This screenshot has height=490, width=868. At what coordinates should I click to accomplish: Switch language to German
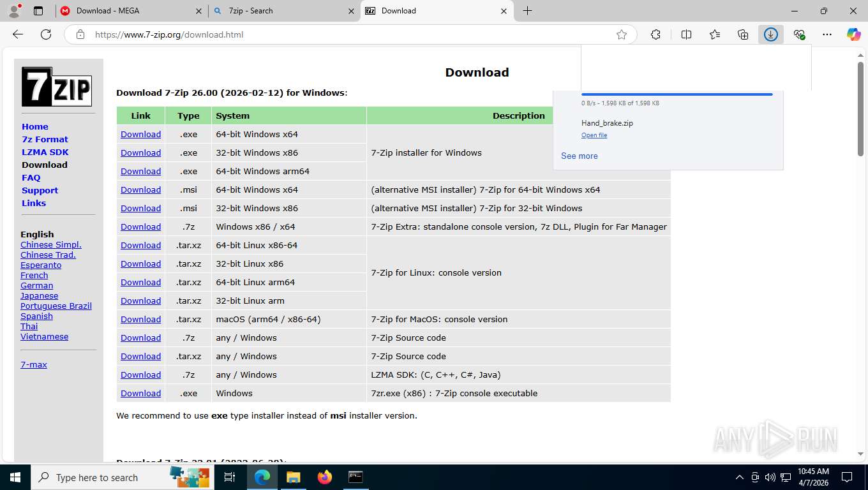36,285
